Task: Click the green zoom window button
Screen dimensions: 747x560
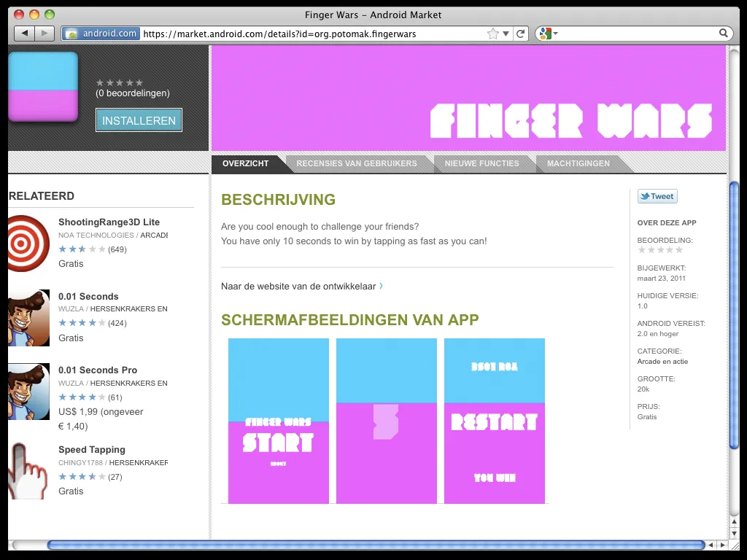Action: click(50, 15)
